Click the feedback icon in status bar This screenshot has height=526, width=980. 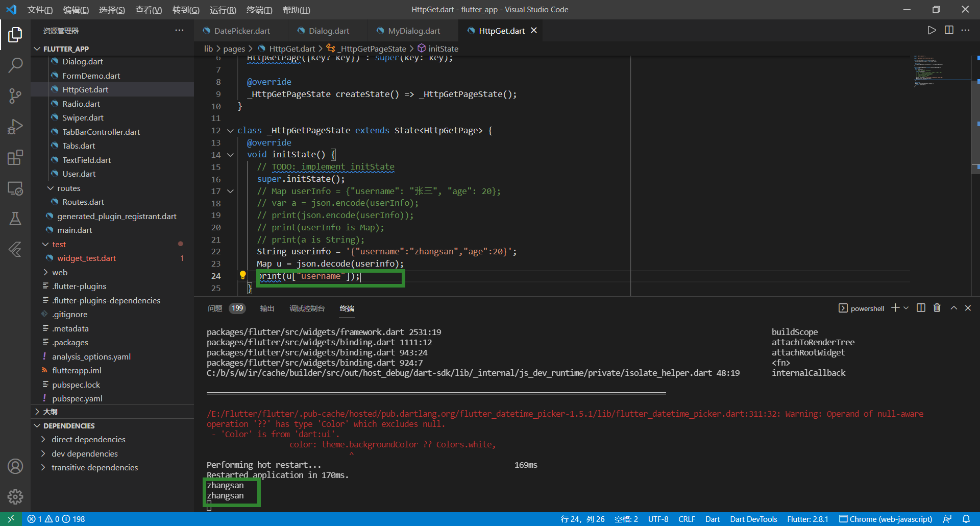click(x=947, y=519)
